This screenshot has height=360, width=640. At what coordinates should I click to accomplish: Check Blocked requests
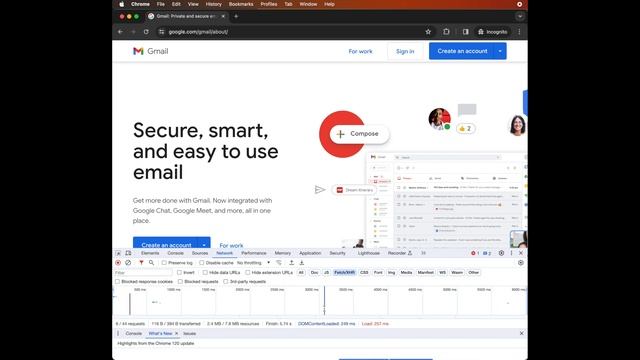(x=180, y=282)
